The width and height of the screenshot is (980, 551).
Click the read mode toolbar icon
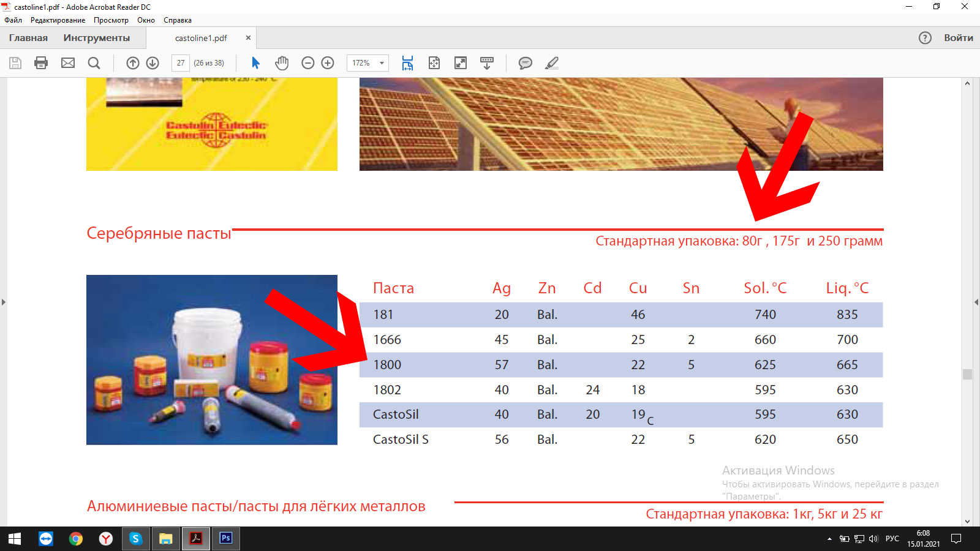487,63
